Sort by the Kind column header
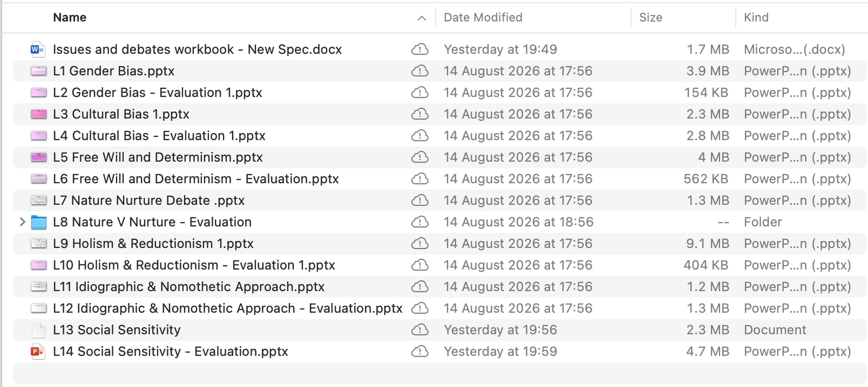The height and width of the screenshot is (387, 868). click(x=756, y=17)
